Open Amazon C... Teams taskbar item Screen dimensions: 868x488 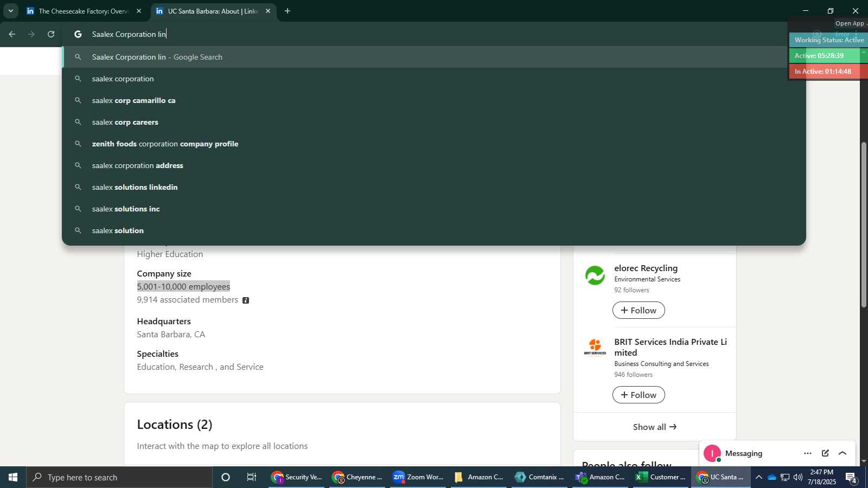[x=601, y=477]
